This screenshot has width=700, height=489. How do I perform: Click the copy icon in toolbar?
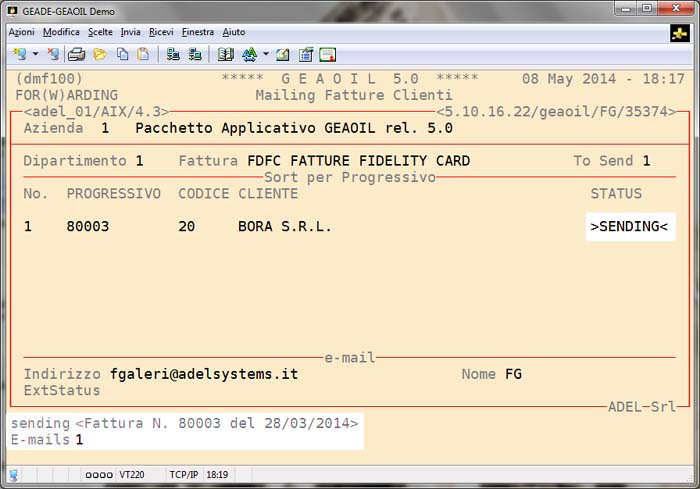tap(121, 54)
